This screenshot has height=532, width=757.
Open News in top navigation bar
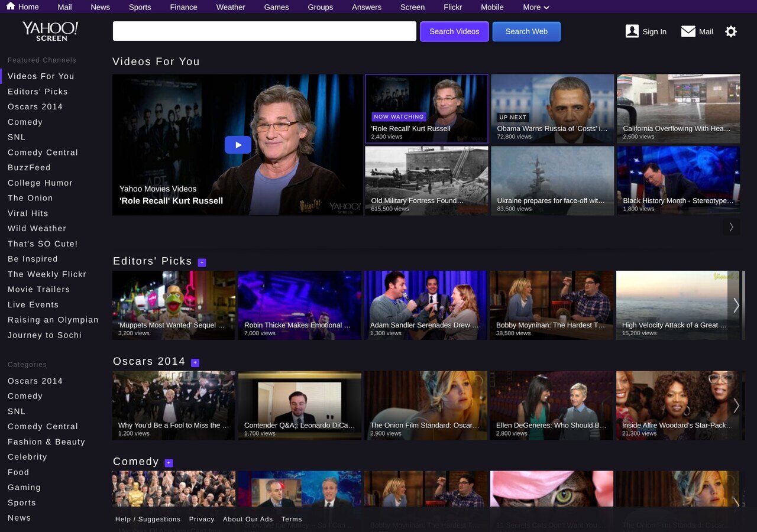coord(100,7)
